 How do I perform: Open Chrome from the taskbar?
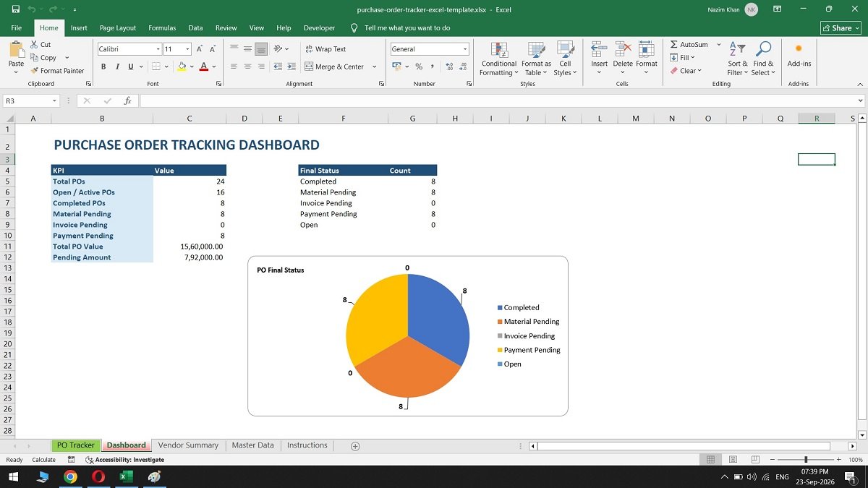(x=70, y=476)
